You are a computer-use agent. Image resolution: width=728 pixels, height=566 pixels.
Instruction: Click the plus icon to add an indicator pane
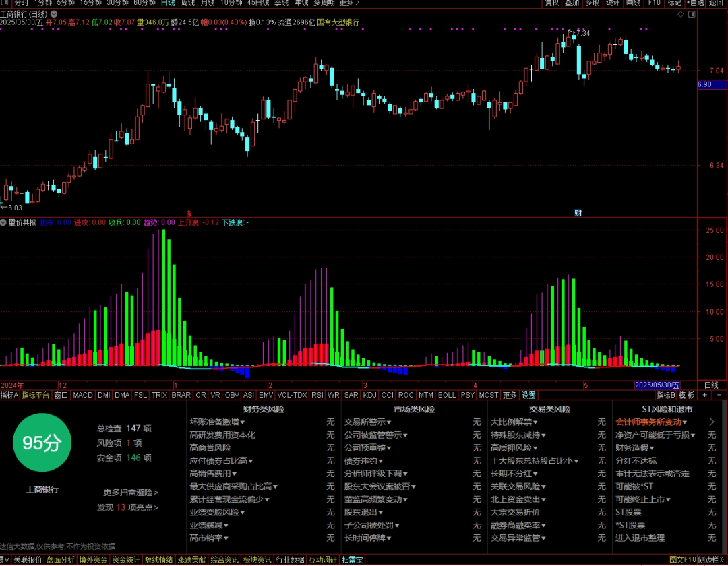tap(705, 395)
